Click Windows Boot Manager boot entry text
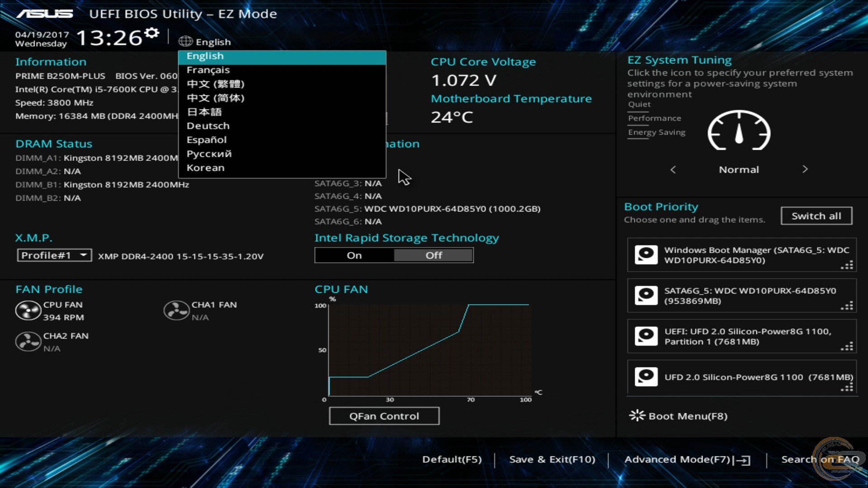 pos(757,255)
